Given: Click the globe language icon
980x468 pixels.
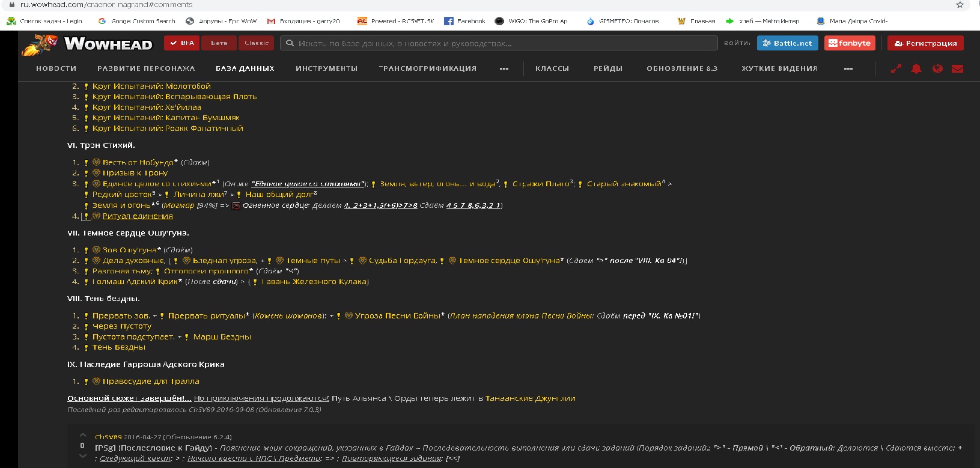Looking at the screenshot, I should pos(937,68).
